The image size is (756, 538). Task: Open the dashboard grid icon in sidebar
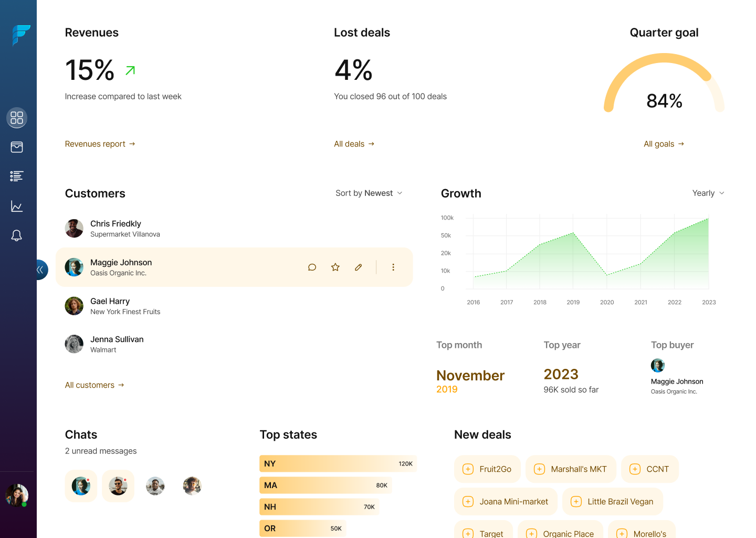click(x=17, y=118)
